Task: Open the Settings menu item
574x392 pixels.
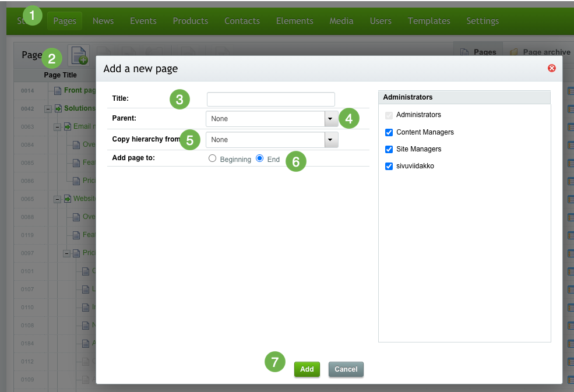Action: pyautogui.click(x=483, y=21)
